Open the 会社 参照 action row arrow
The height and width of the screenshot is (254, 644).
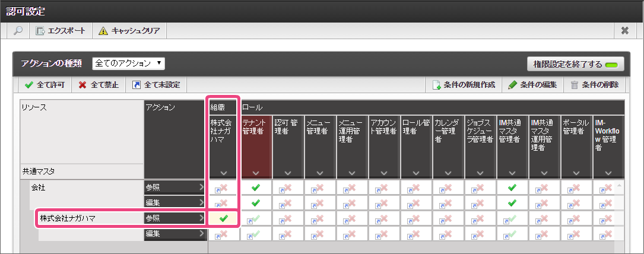click(x=201, y=188)
